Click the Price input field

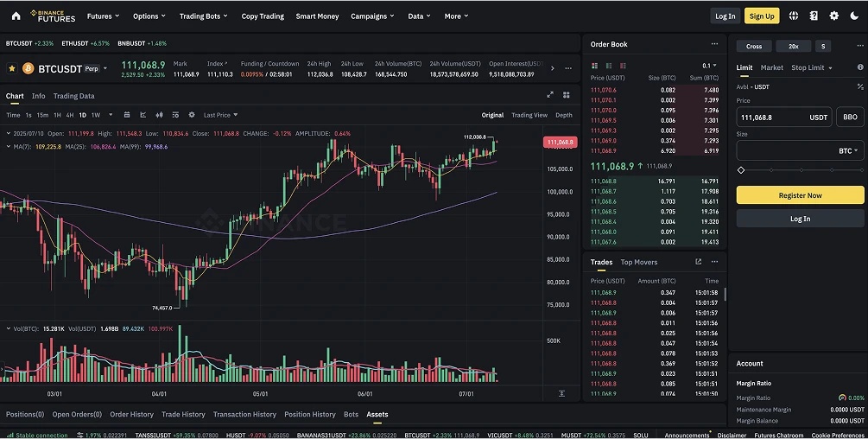pos(784,117)
